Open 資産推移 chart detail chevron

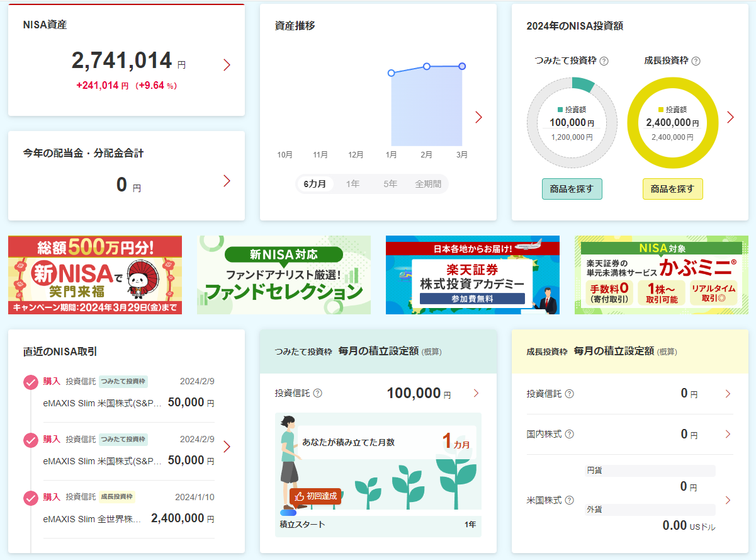click(478, 117)
